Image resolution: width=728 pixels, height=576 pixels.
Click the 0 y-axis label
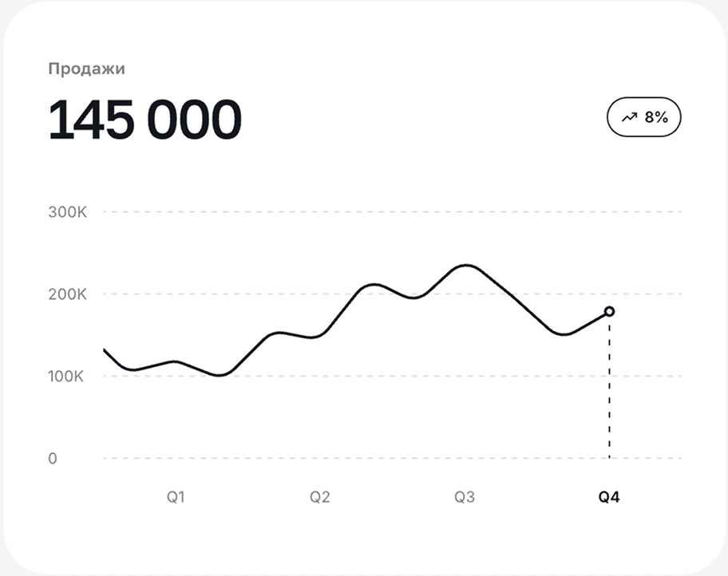coord(53,459)
